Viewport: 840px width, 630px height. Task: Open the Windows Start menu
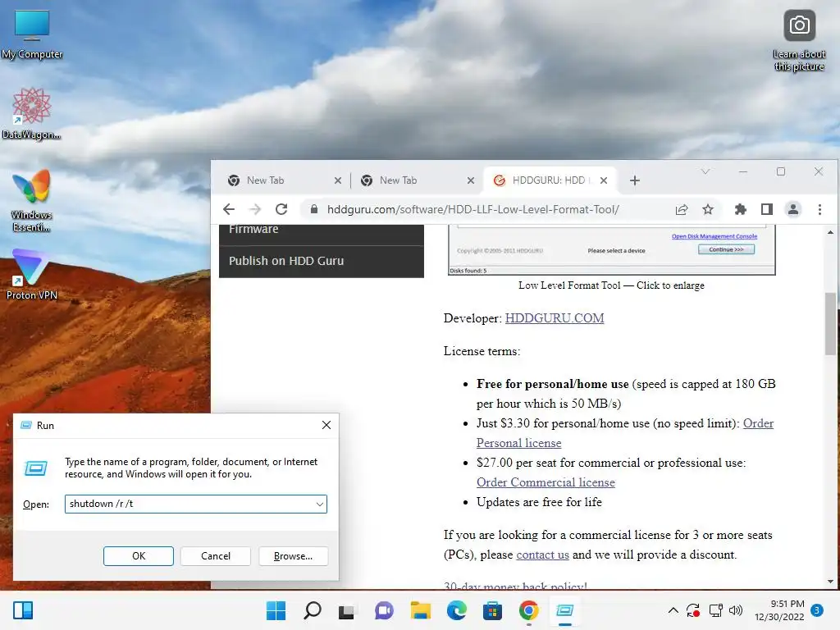pyautogui.click(x=276, y=610)
